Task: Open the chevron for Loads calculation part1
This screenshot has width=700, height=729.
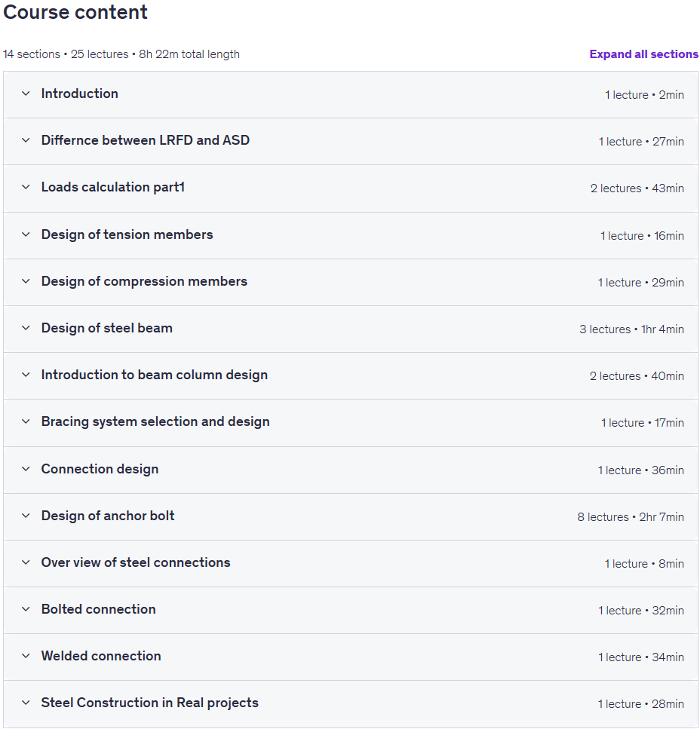Action: point(26,187)
